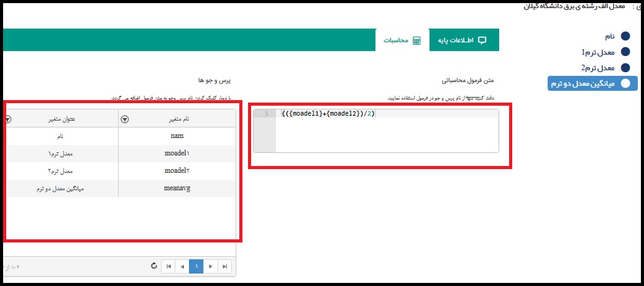Viewport: 644px width, 286px height.
Task: Switch to the اطلاعات پایه tab
Action: pos(464,40)
